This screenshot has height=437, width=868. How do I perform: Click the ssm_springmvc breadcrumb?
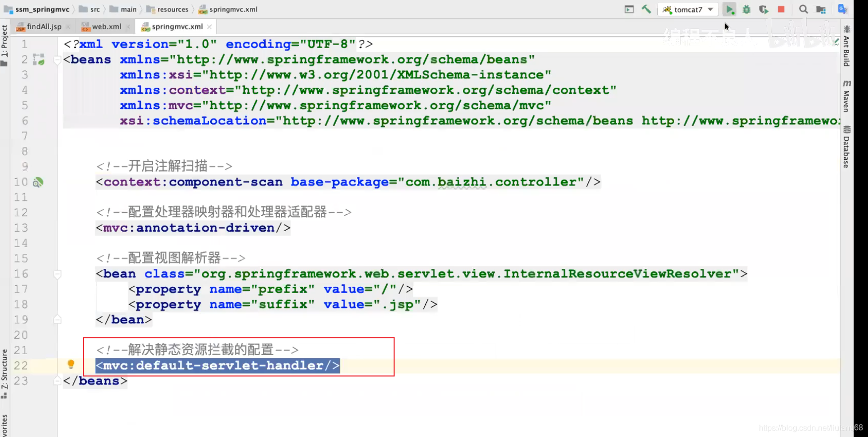point(37,9)
